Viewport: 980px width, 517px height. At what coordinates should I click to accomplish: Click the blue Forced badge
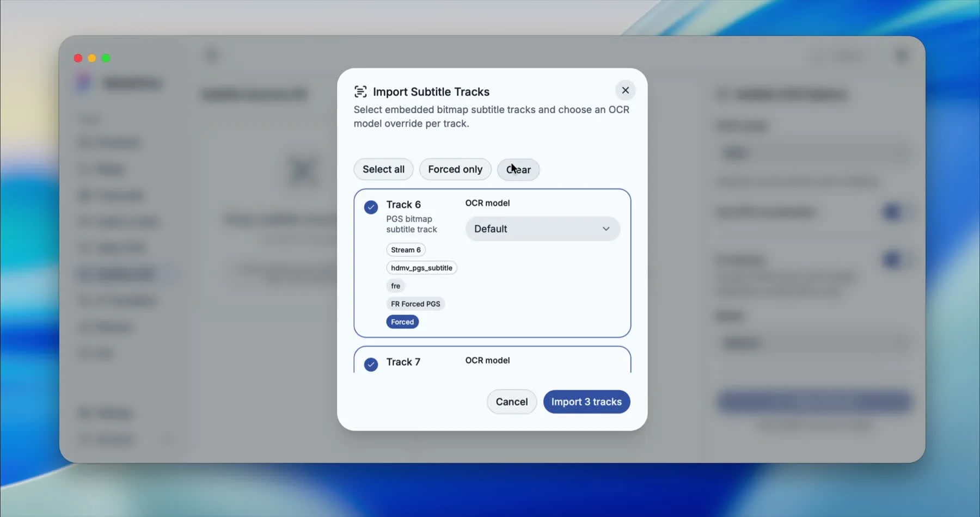click(402, 322)
